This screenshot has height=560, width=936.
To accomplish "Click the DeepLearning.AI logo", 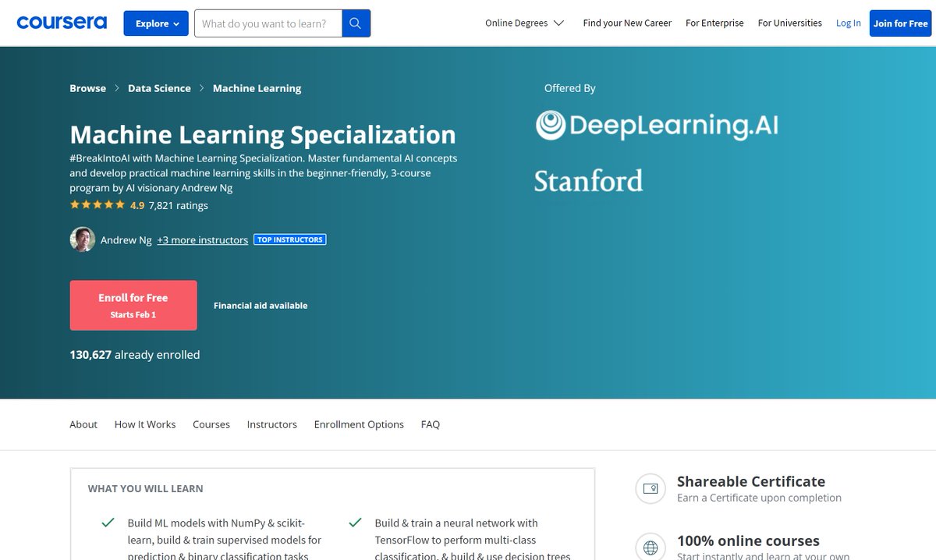I will coord(657,125).
